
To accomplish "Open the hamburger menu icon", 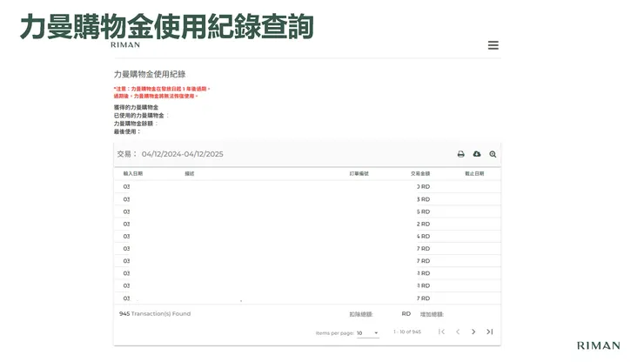I will click(x=493, y=45).
